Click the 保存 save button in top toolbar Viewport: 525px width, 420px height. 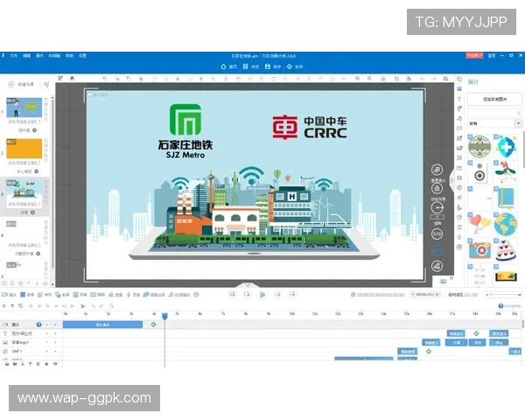click(x=275, y=66)
